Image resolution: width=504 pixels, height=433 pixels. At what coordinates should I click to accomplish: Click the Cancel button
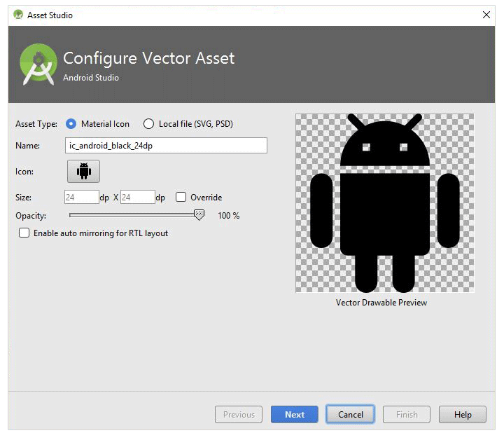click(351, 414)
